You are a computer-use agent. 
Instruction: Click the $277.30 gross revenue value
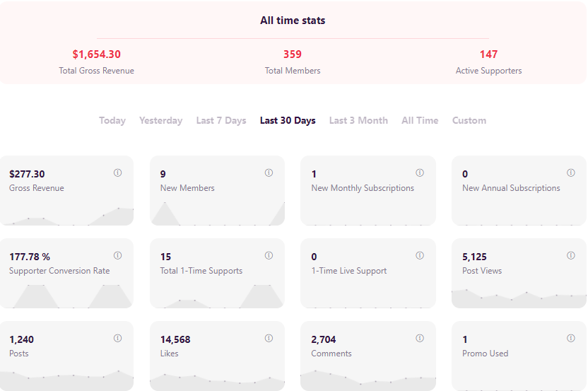(x=27, y=174)
